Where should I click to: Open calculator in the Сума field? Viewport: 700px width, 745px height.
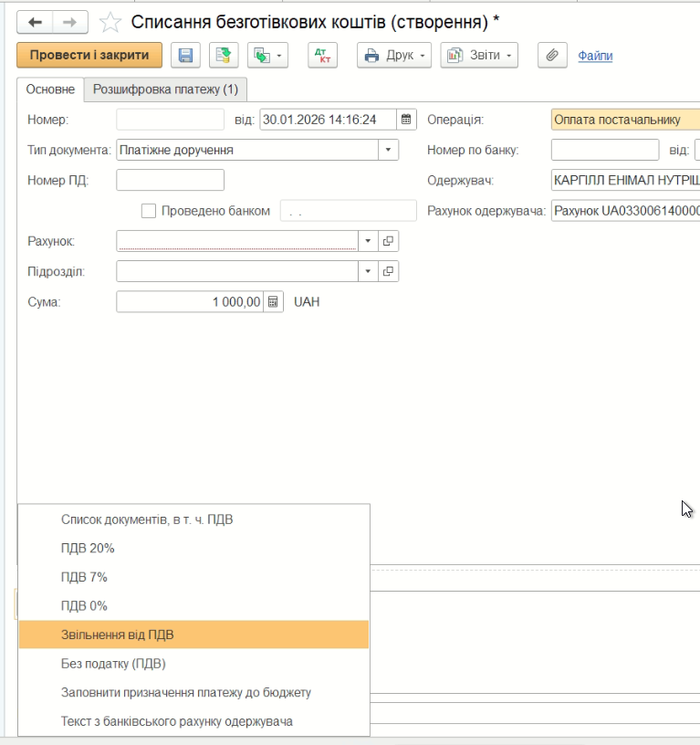(273, 302)
